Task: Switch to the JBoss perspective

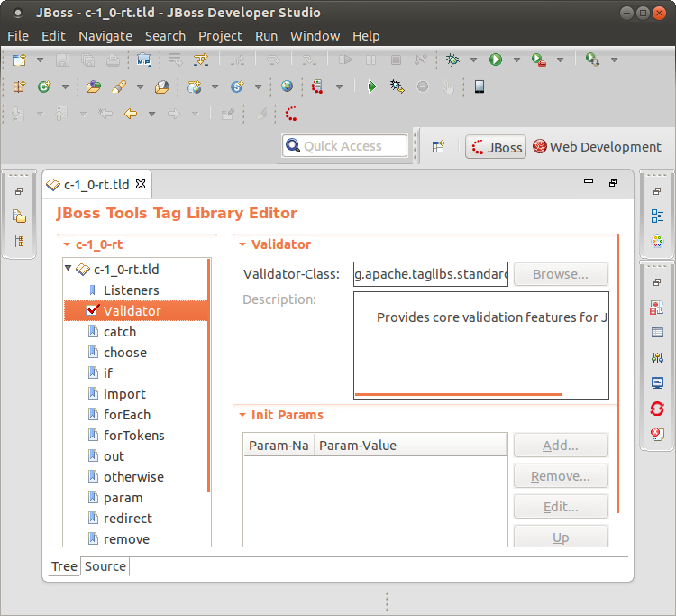Action: coord(496,147)
